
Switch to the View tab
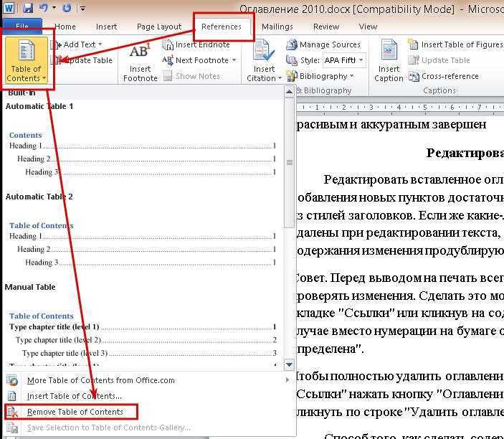(368, 27)
